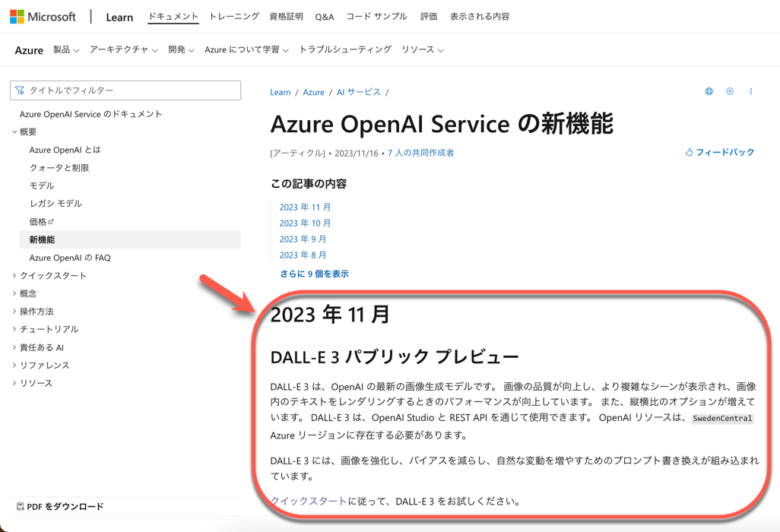Image resolution: width=780 pixels, height=532 pixels.
Task: Click the さらに 9 個を表示 link
Action: tap(314, 273)
